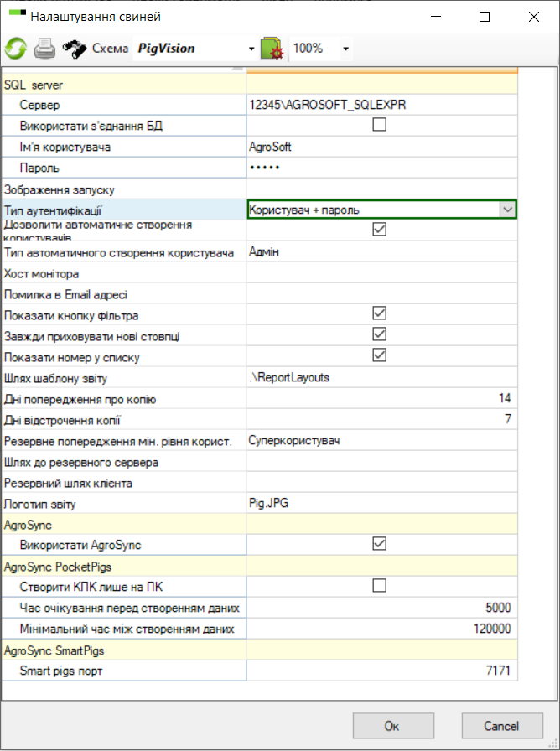Click the client backup path value field
560x751 pixels.
[381, 482]
